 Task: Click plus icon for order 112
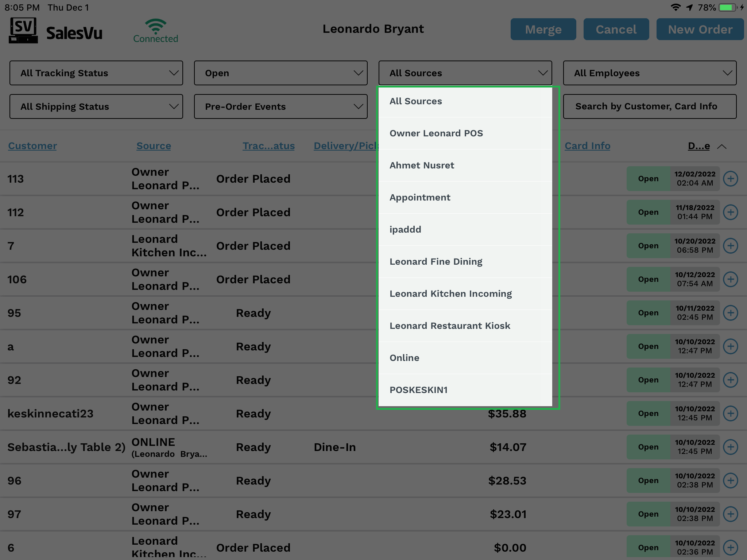(x=731, y=212)
